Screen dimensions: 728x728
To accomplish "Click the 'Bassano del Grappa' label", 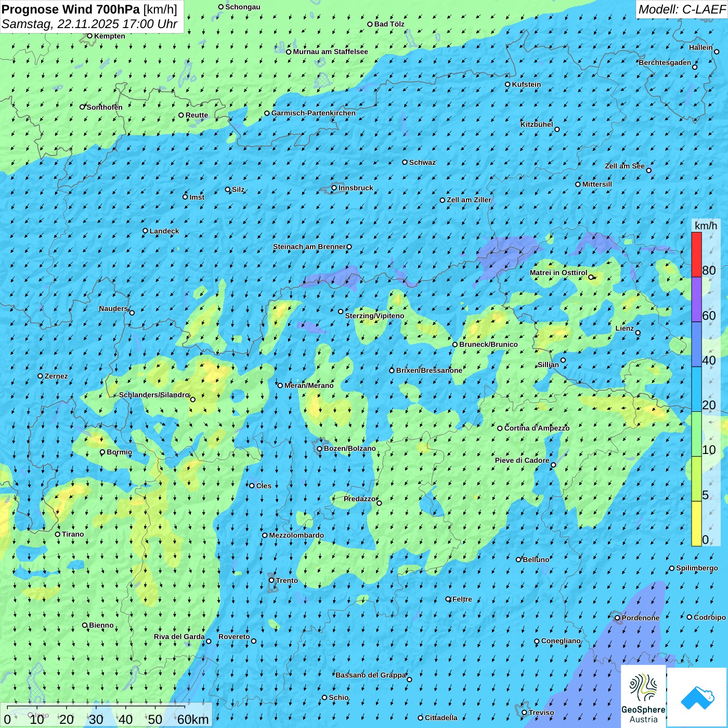I will coord(371,675).
